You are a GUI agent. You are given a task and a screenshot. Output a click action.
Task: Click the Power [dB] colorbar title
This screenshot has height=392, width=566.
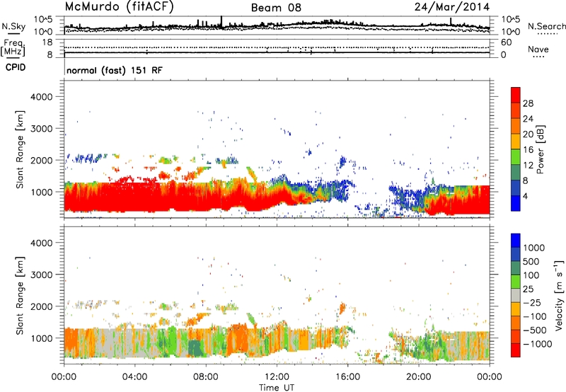pos(541,149)
